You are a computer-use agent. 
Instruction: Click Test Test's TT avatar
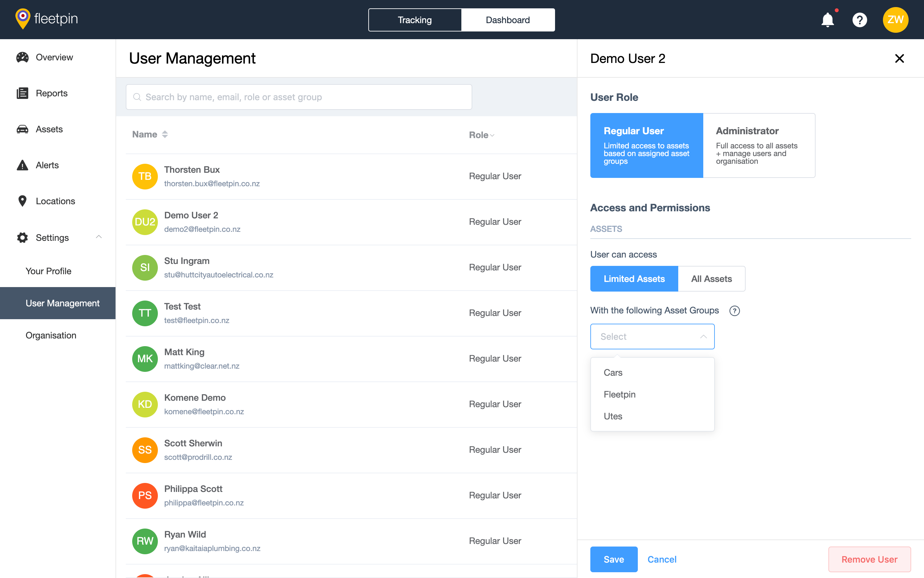coord(145,313)
